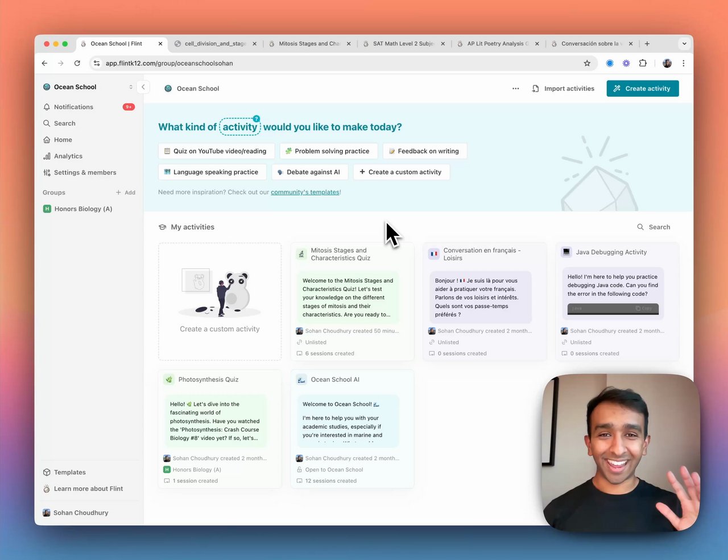The width and height of the screenshot is (728, 560).
Task: Reload the page
Action: 77,64
